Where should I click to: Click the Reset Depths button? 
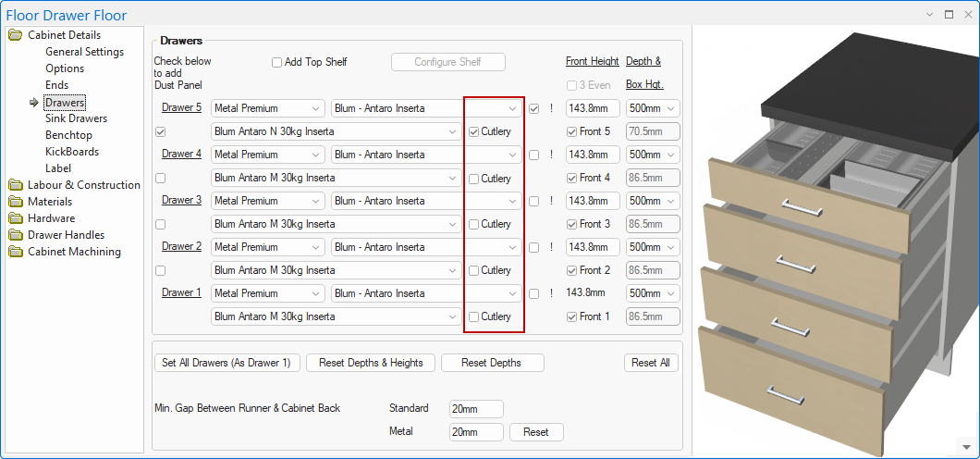pos(493,363)
